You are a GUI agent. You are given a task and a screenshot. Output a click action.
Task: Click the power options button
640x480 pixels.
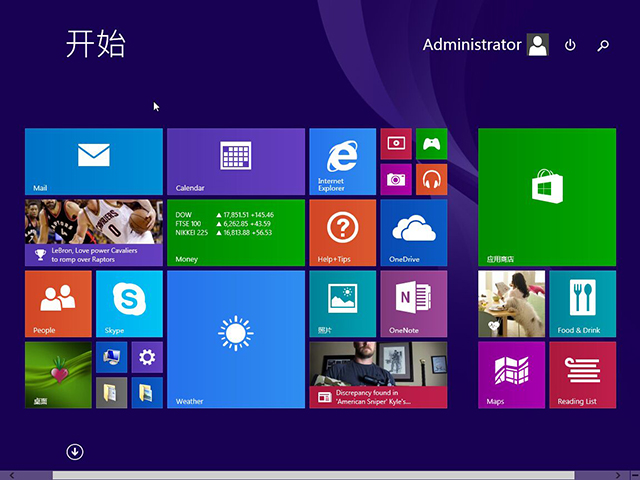570,45
